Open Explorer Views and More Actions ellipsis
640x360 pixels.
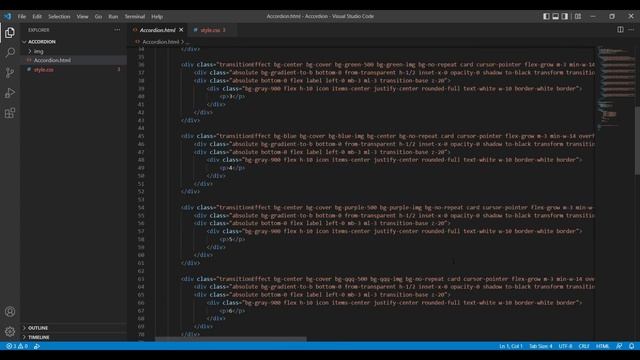point(117,30)
